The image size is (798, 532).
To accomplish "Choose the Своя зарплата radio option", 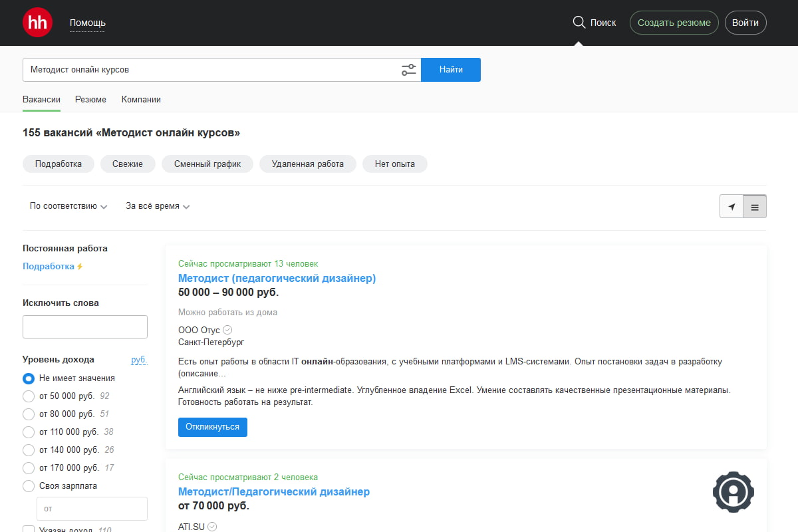I will pyautogui.click(x=29, y=486).
